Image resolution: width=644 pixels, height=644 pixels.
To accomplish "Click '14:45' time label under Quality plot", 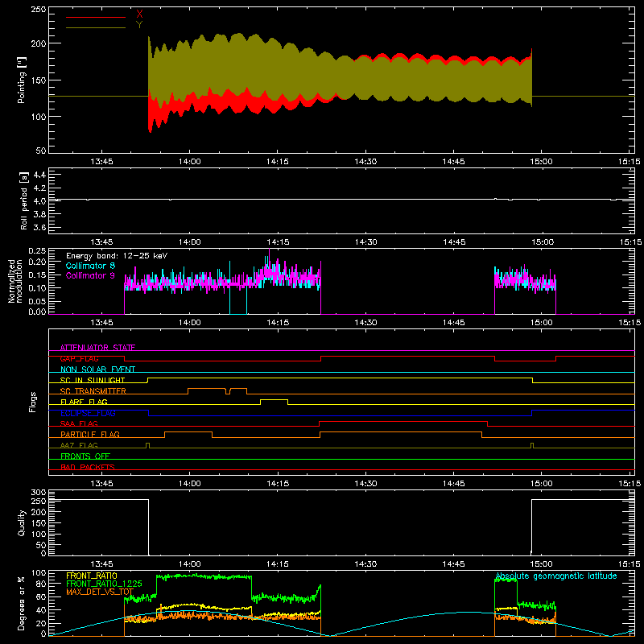I will pos(454,564).
